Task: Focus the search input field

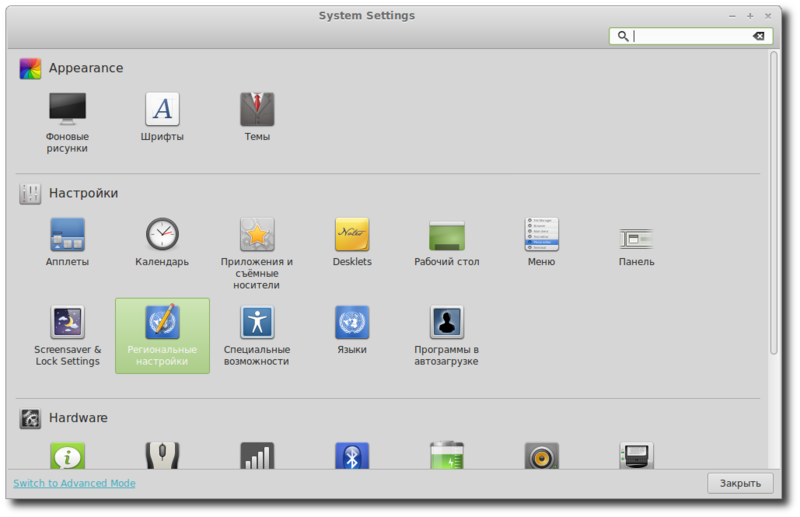Action: (x=691, y=36)
